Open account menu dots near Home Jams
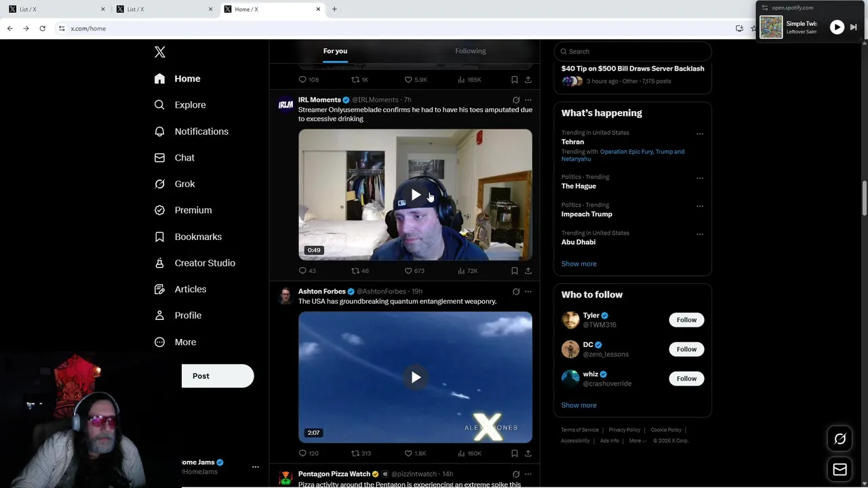Screen dimensions: 868x488 coord(256,467)
